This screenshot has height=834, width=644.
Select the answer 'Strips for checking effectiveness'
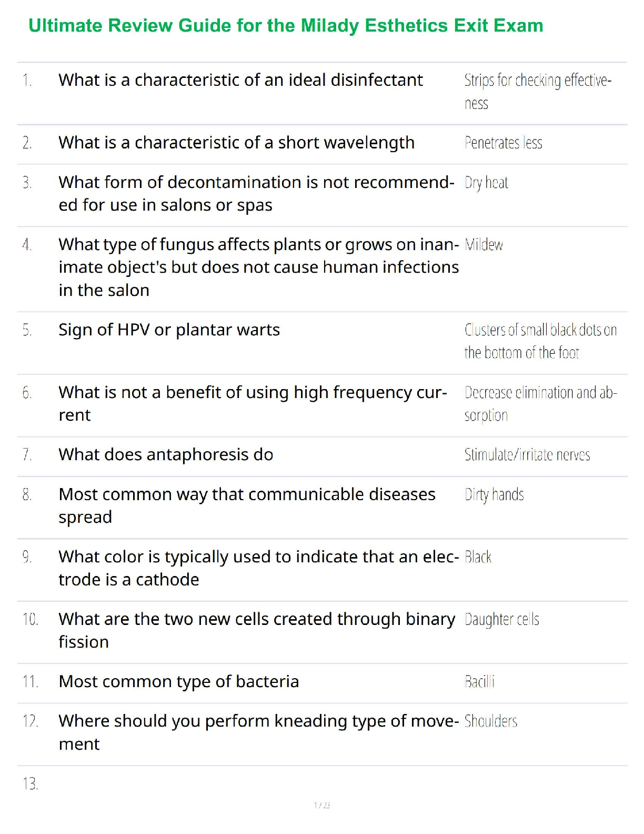click(537, 91)
